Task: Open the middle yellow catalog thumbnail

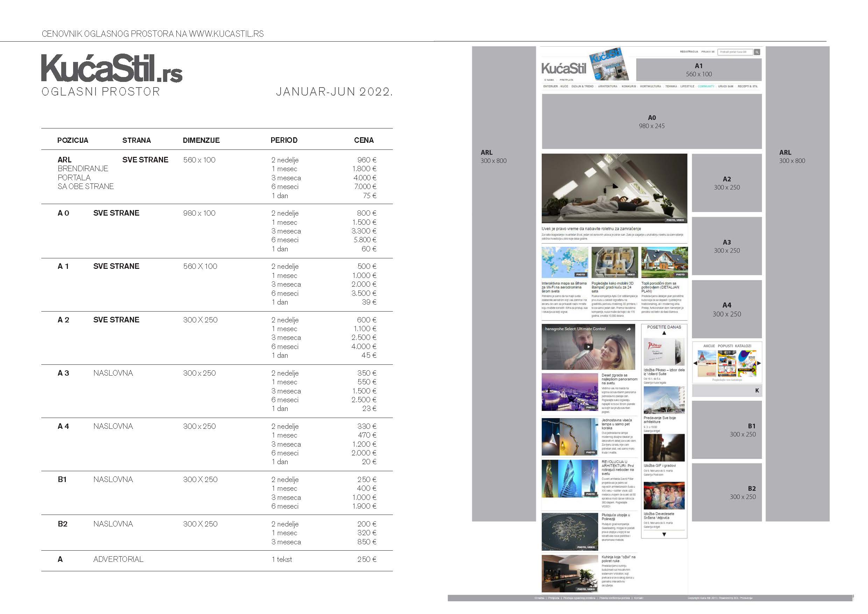Action: click(727, 363)
